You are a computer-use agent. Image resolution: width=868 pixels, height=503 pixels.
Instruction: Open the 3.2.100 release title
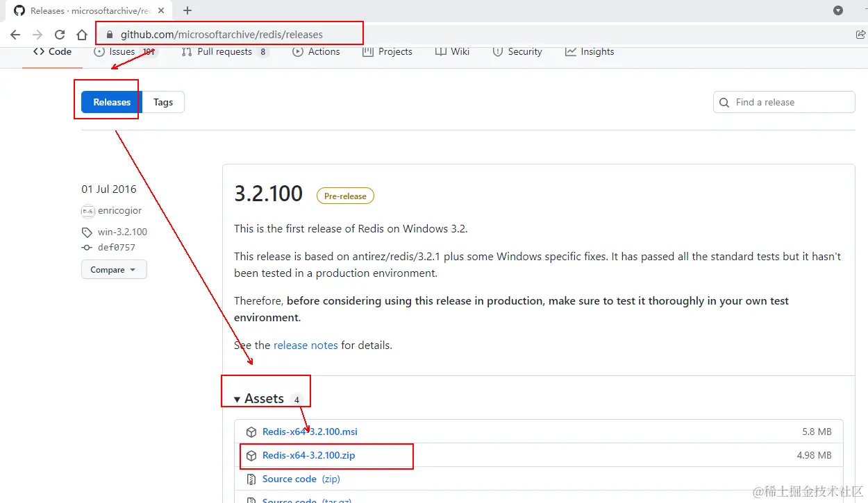268,194
